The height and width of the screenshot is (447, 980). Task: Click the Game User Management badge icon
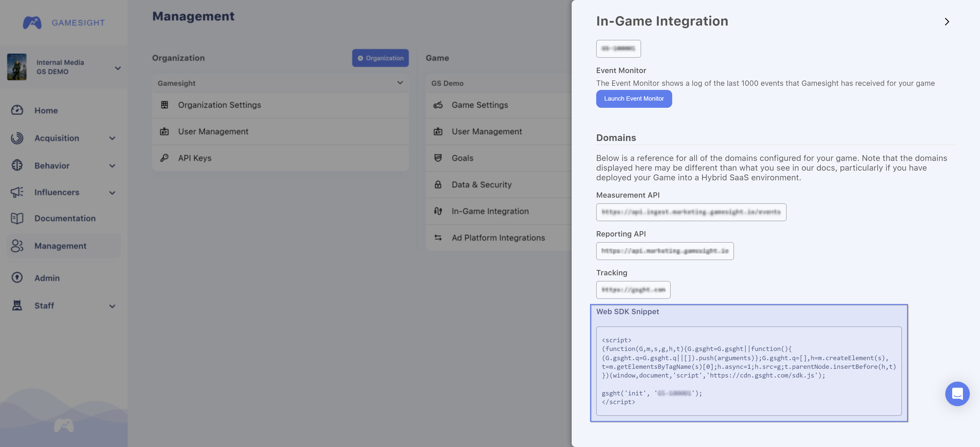pos(438,131)
